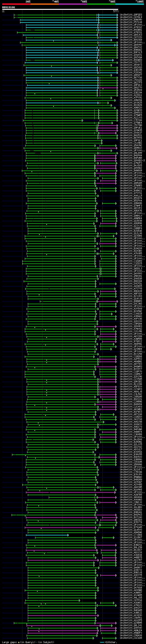The height and width of the screenshot is (644, 146).
Task: Open hit UniRef100_O04437
Action: [x=131, y=133]
